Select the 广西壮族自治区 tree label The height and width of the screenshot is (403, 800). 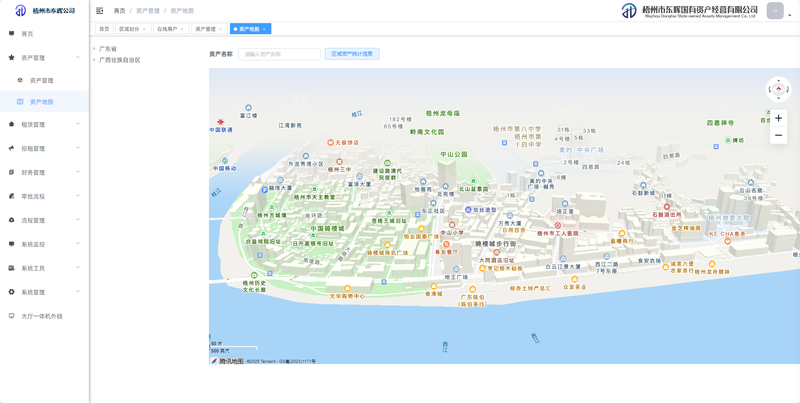pyautogui.click(x=119, y=60)
